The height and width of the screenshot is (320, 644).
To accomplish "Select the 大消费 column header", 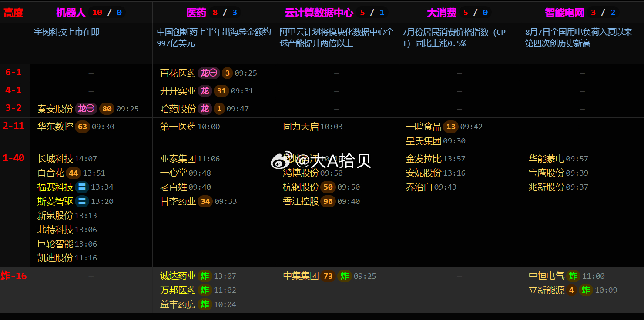I will 442,13.
